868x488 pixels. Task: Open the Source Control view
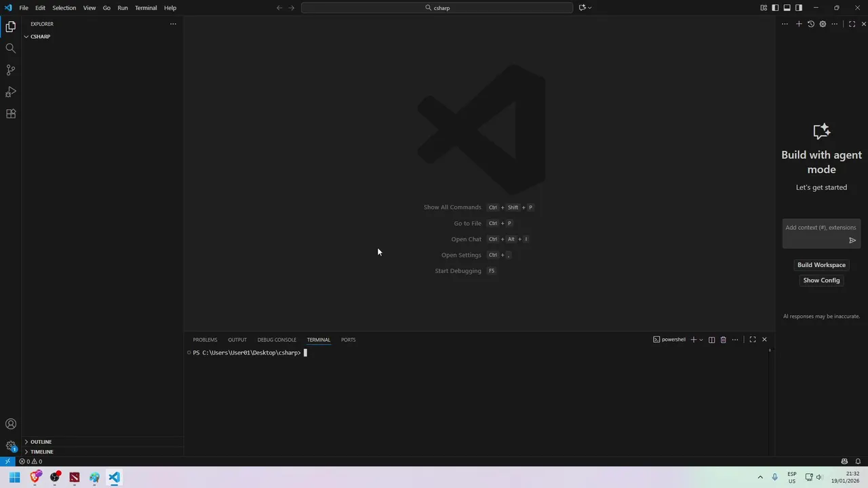tap(11, 70)
